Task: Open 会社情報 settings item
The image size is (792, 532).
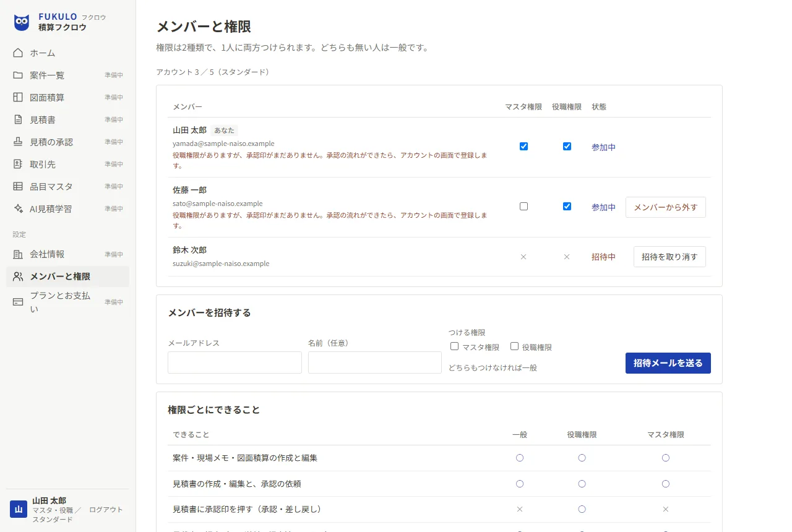Action: click(67, 254)
